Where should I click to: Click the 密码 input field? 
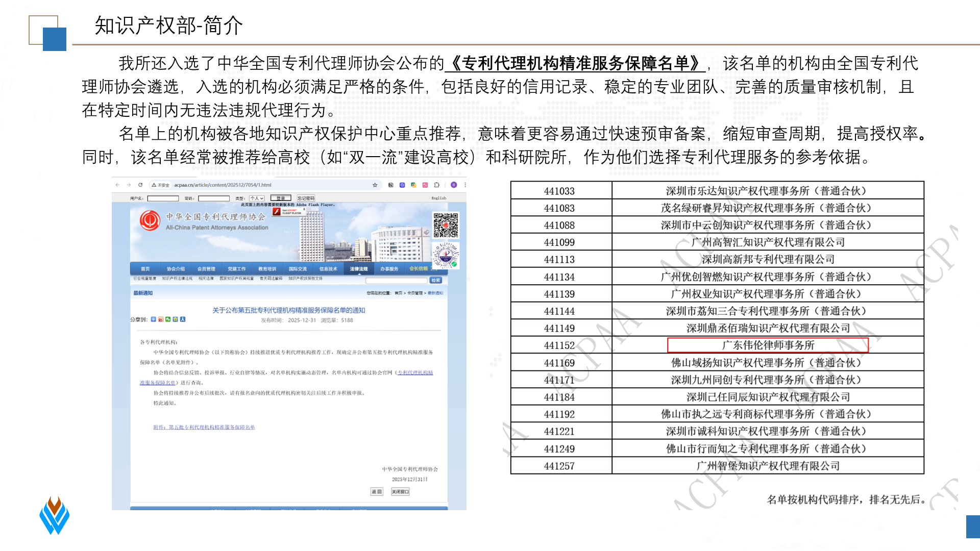[213, 198]
